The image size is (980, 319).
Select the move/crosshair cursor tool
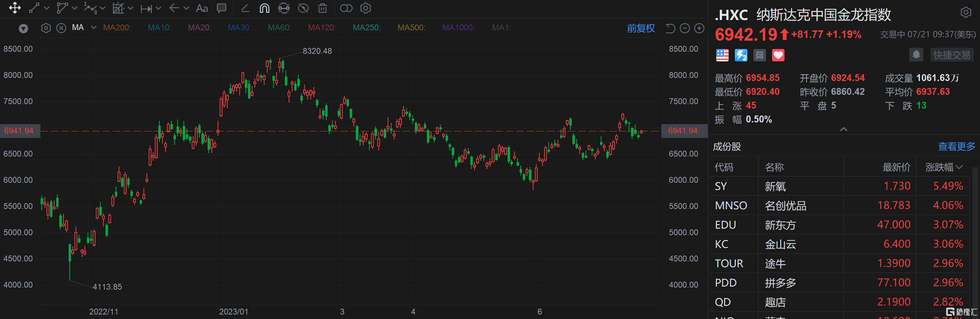coord(15,8)
